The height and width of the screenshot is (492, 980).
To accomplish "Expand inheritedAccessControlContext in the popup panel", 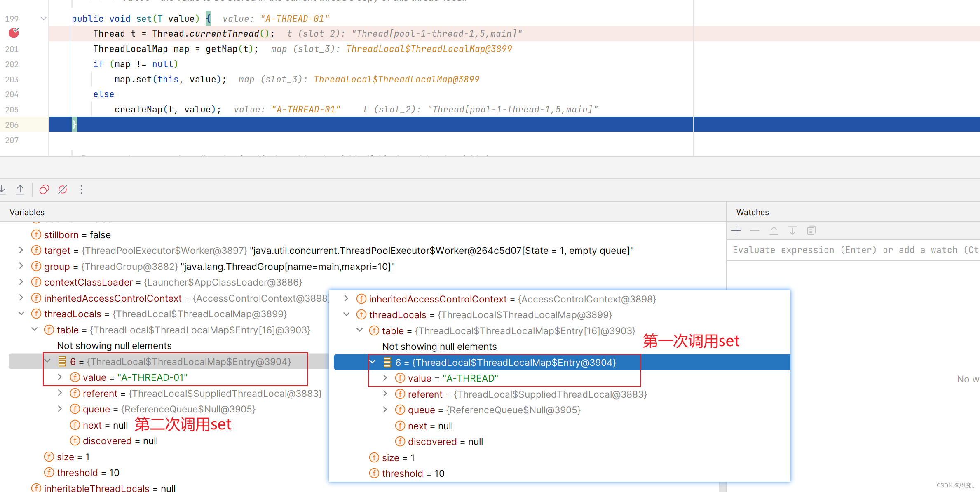I will 347,299.
